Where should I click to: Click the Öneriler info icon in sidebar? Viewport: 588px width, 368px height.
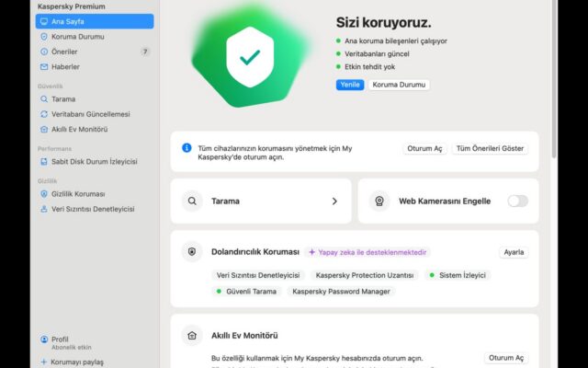pyautogui.click(x=44, y=52)
